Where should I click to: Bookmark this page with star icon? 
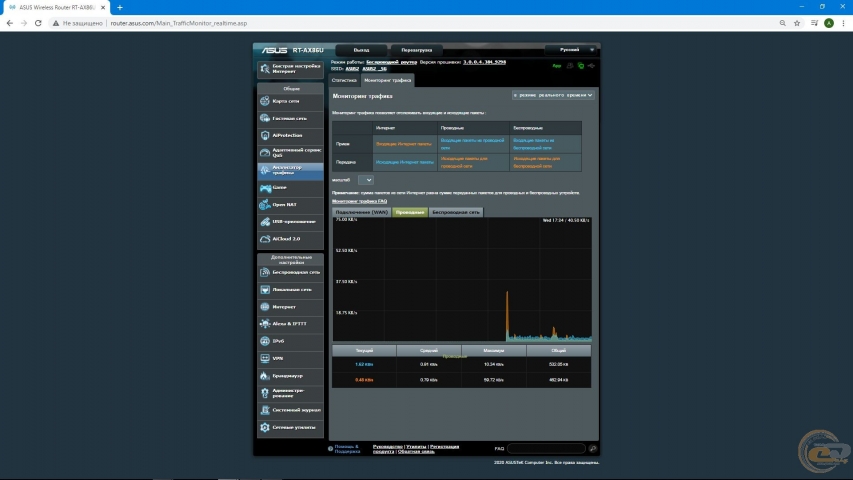pyautogui.click(x=797, y=23)
